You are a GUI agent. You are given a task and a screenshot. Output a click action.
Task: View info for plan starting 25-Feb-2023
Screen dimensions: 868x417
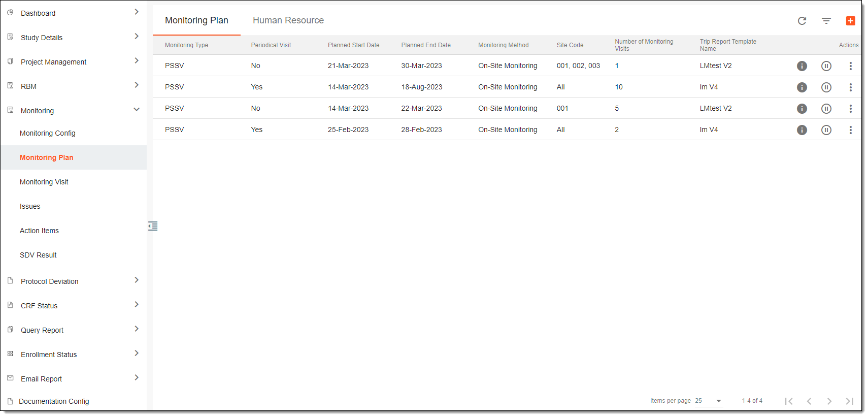pyautogui.click(x=802, y=130)
